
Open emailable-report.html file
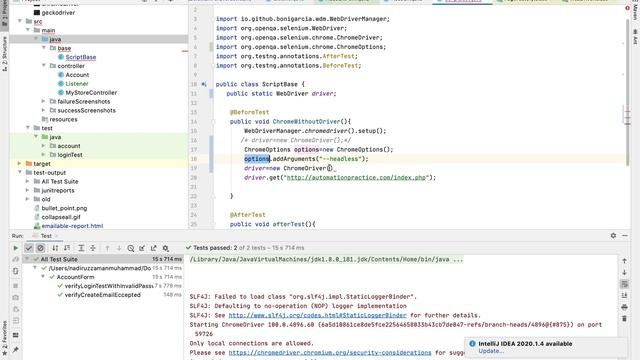pyautogui.click(x=72, y=226)
